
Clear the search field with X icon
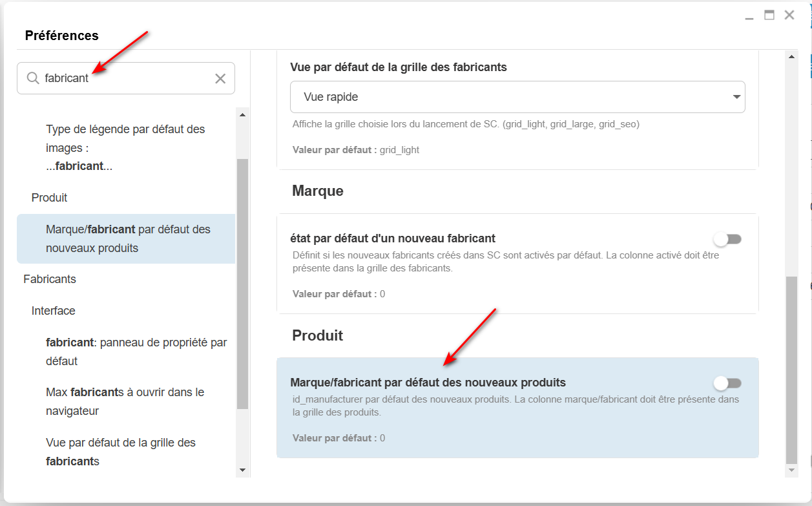[220, 78]
